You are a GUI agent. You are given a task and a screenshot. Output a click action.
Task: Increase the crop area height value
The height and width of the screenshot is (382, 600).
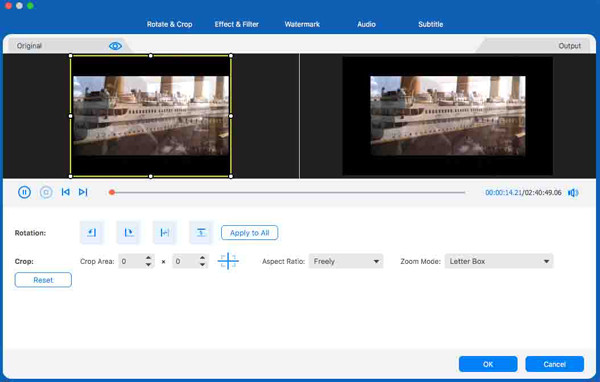202,258
